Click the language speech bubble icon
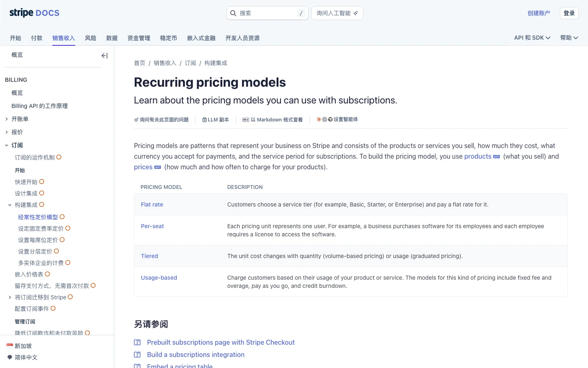The image size is (588, 368). coord(10,357)
